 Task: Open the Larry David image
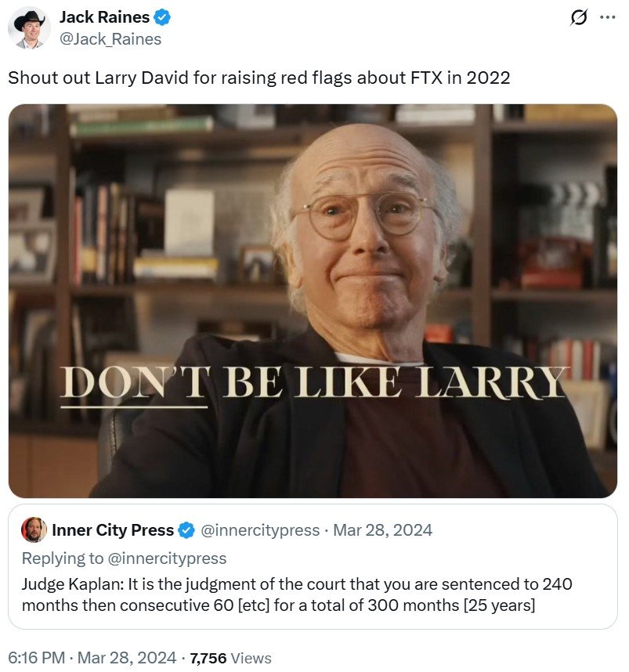click(x=313, y=301)
